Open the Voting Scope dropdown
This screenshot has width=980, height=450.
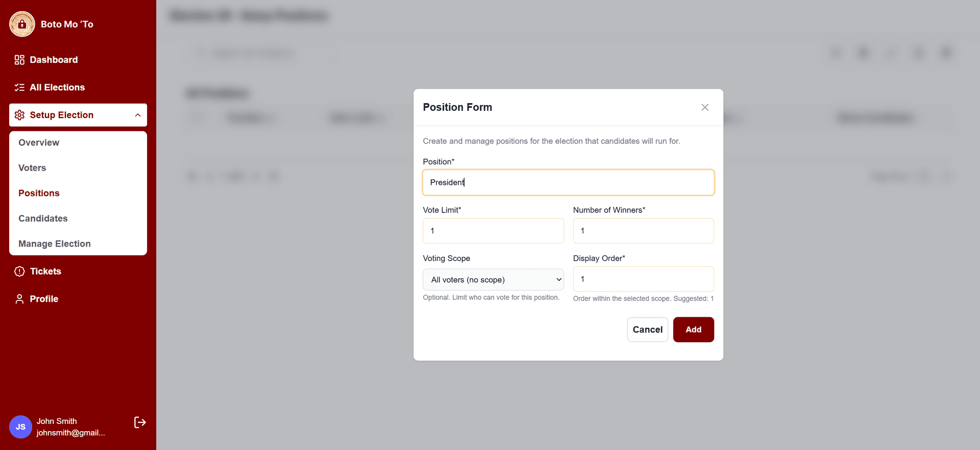[493, 279]
